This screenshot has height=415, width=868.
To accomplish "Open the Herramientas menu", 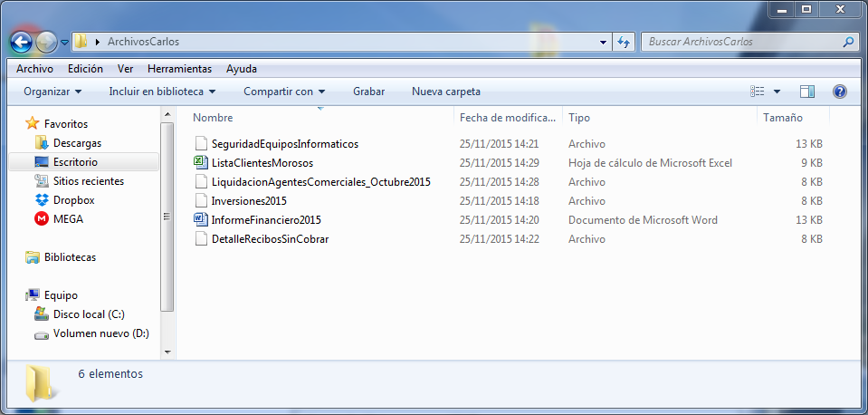I will point(179,69).
